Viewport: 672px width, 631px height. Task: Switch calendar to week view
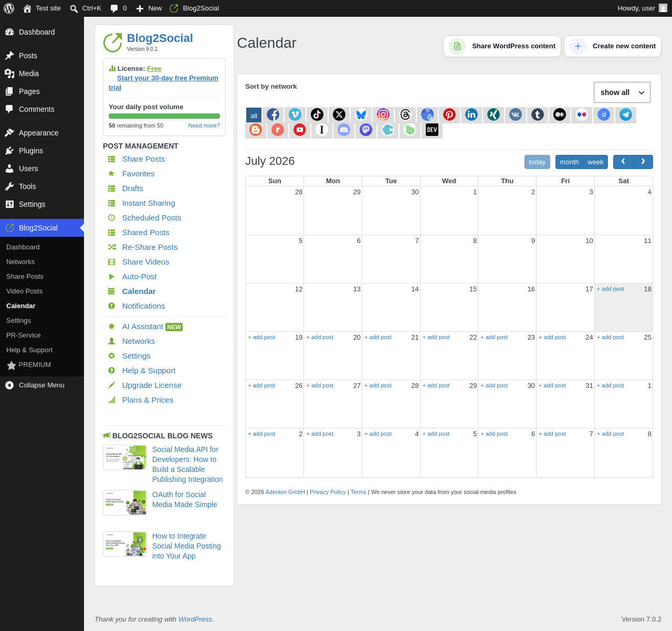pyautogui.click(x=595, y=162)
